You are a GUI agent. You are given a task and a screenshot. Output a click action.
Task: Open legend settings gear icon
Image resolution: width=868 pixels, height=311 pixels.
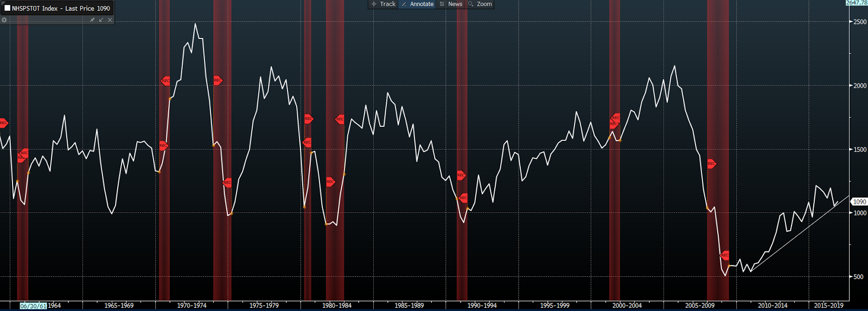(4, 20)
